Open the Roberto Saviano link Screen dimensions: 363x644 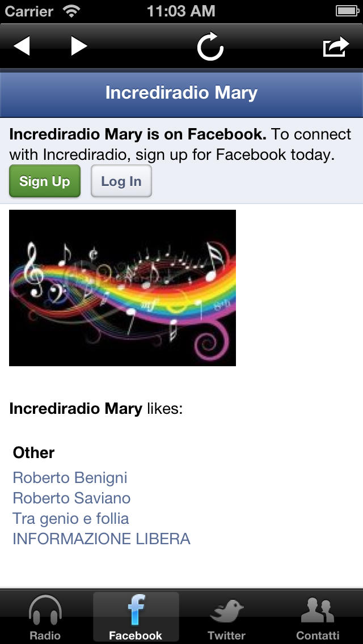point(71,498)
